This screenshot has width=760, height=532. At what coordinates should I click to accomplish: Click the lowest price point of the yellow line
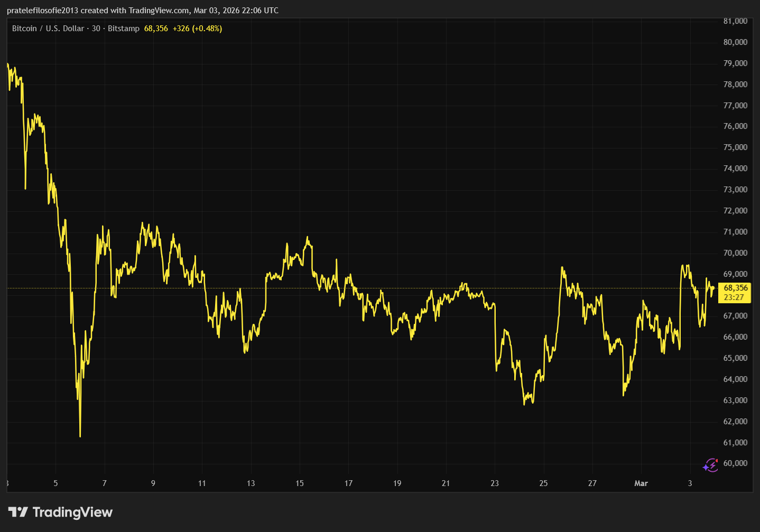coord(80,436)
